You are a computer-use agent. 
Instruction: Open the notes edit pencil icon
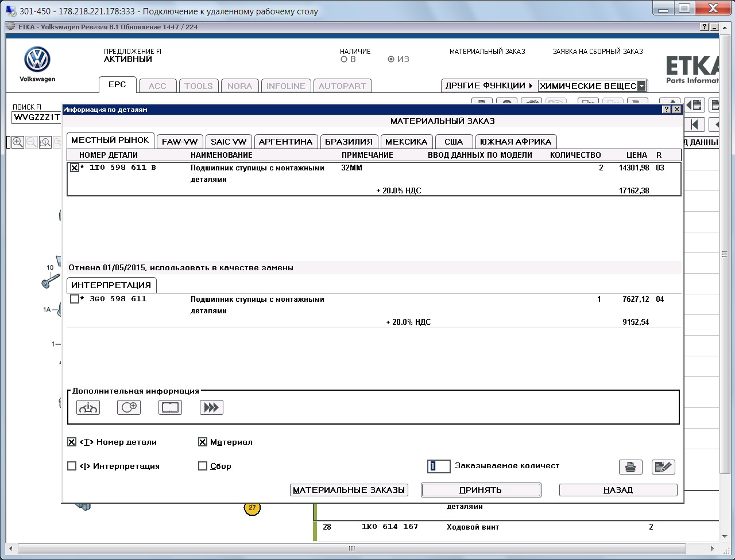663,466
